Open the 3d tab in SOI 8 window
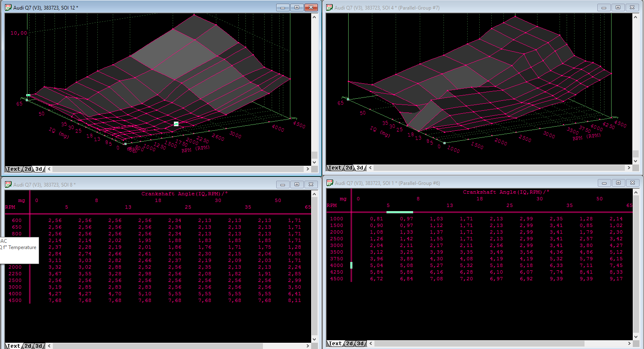Image resolution: width=644 pixels, height=349 pixels. point(39,346)
